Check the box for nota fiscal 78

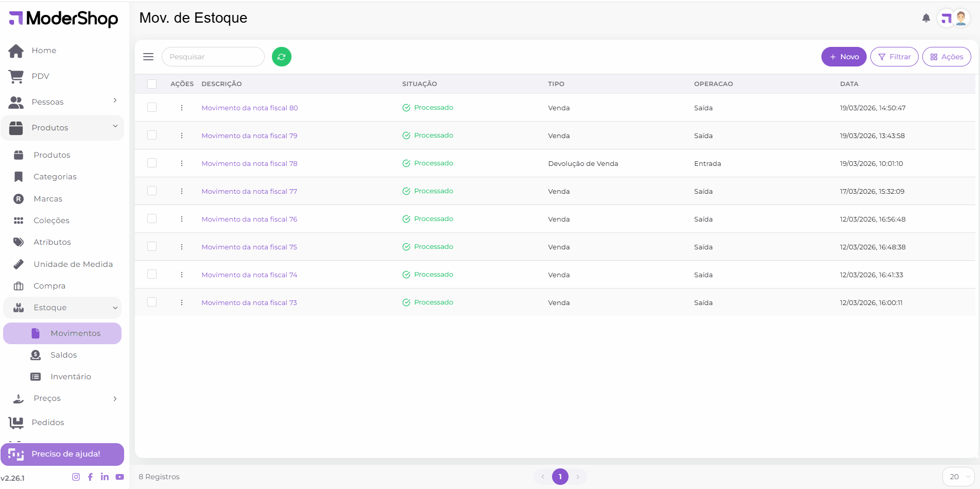click(152, 163)
